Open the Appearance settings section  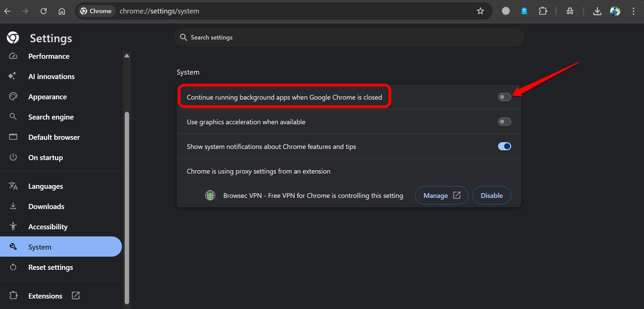click(x=47, y=97)
